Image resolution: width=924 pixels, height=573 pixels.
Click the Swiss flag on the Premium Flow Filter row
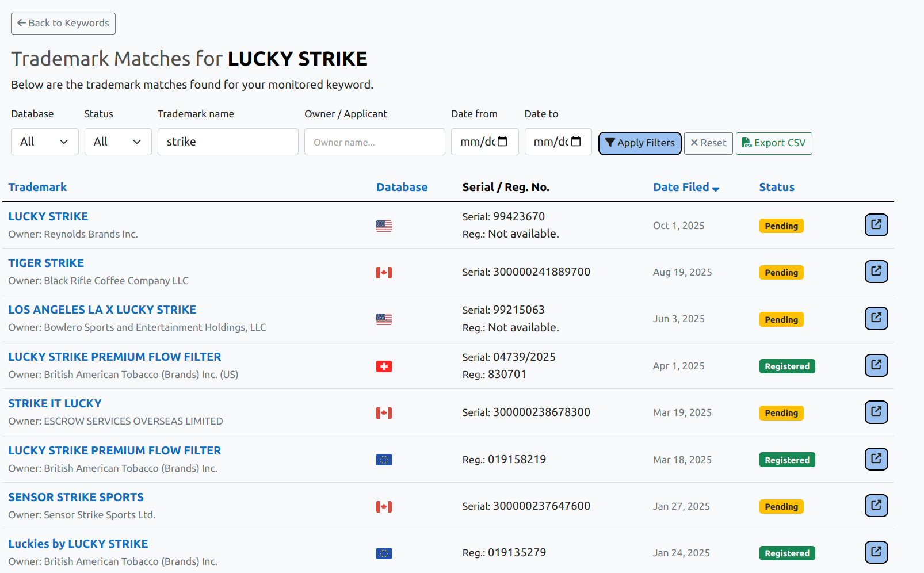click(384, 366)
